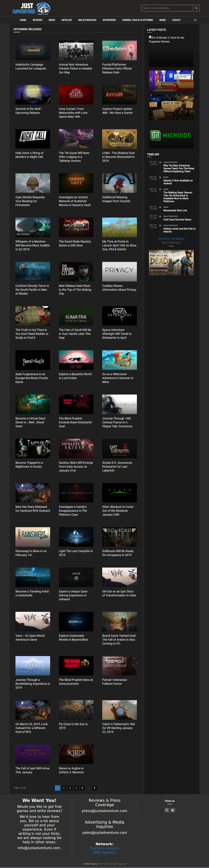Open the Interviews menu

click(x=109, y=20)
